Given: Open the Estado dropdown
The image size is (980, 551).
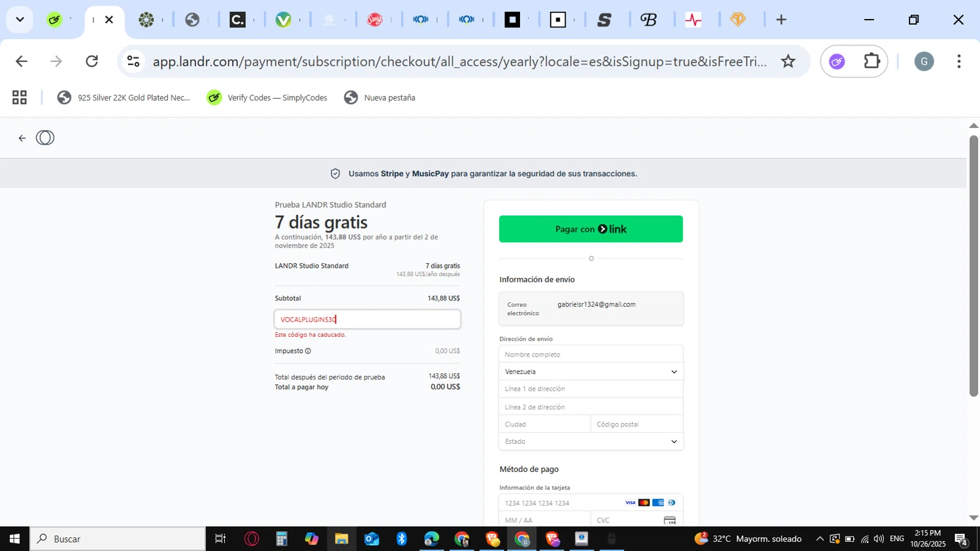Looking at the screenshot, I should point(591,442).
